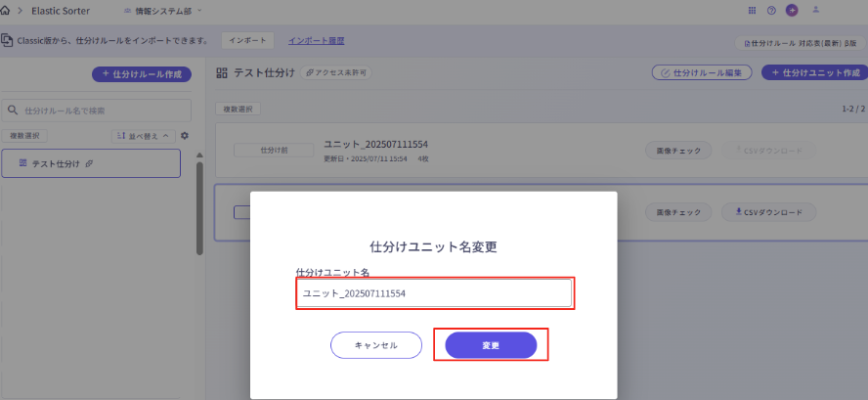
Task: Open the user account icon
Action: tap(815, 10)
